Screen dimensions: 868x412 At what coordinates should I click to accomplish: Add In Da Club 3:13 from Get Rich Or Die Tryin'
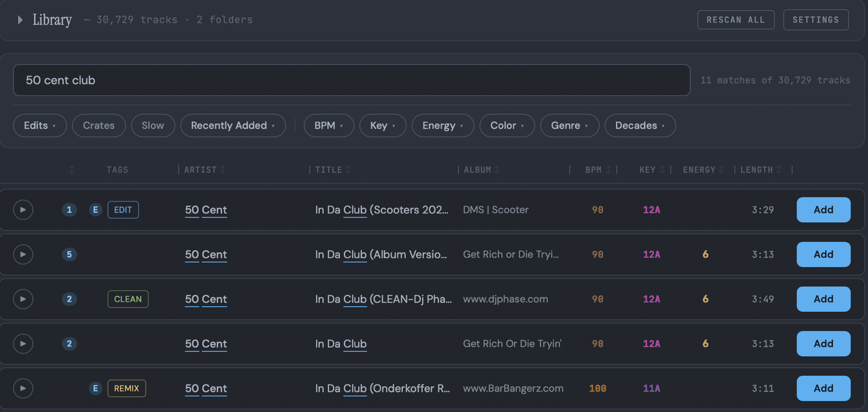[x=823, y=344]
